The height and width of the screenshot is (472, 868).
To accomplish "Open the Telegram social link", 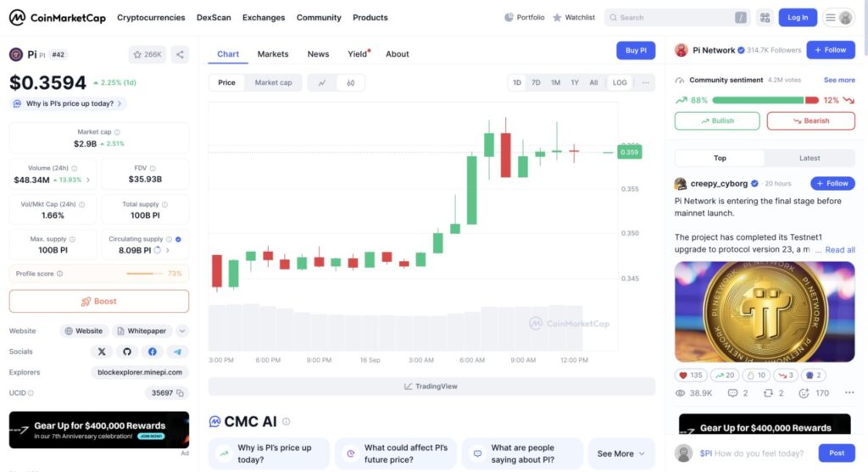I will pyautogui.click(x=177, y=352).
